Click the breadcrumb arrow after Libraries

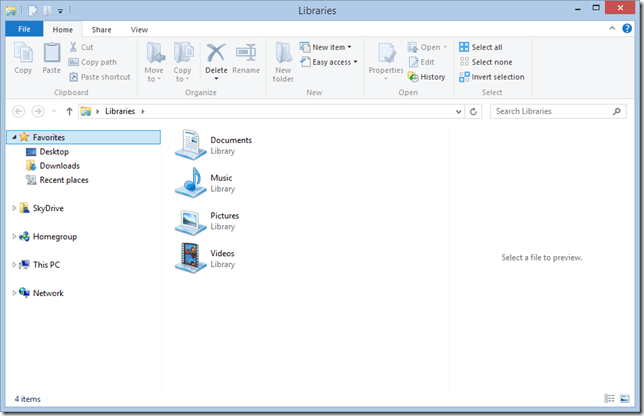click(x=143, y=111)
